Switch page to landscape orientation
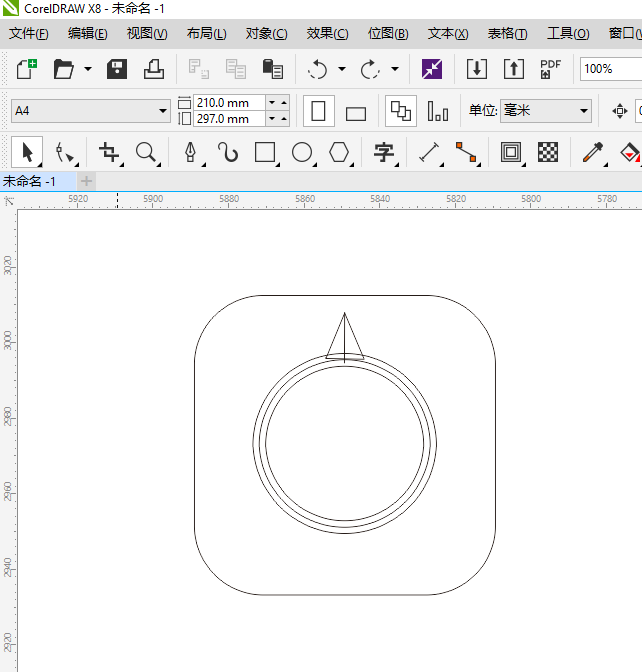This screenshot has height=672, width=642. click(356, 112)
